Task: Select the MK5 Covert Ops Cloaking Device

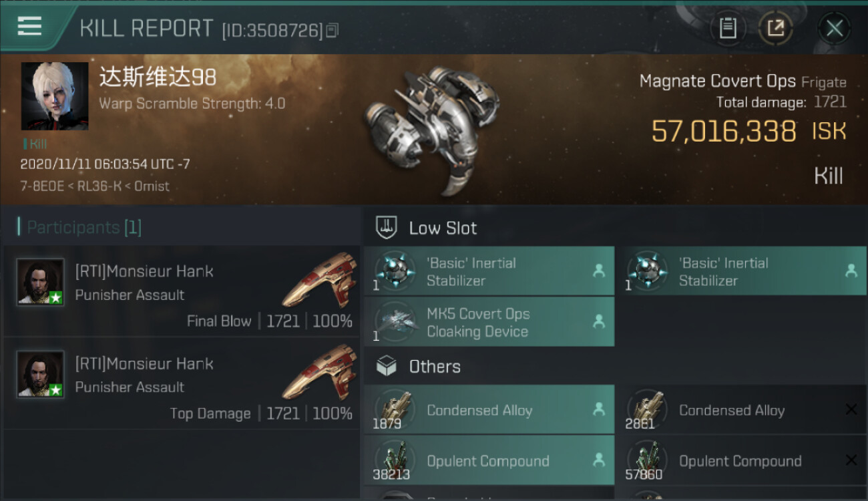Action: [x=489, y=323]
